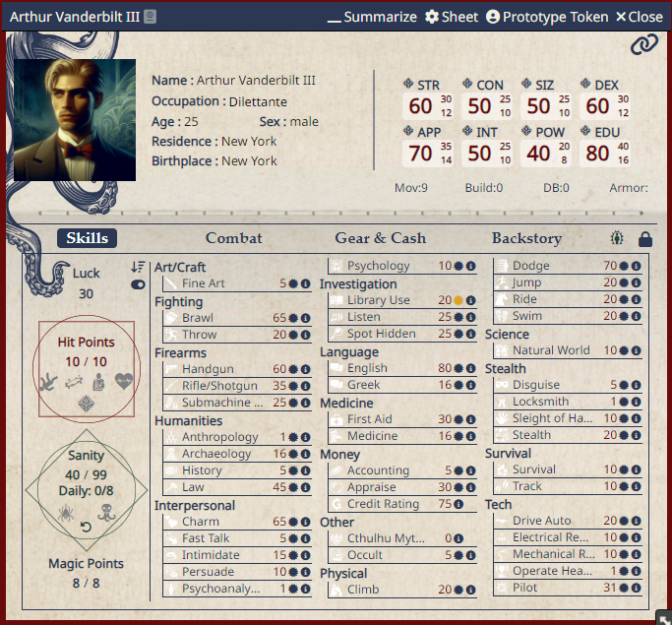The height and width of the screenshot is (625, 672).
Task: Open info for Cthulhu Mythos skill
Action: (x=458, y=538)
